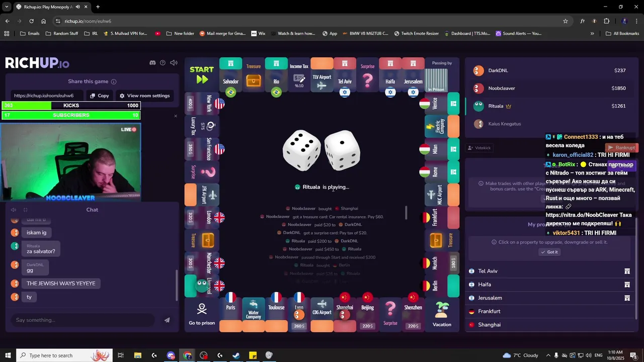Open Steam from the taskbar
The width and height of the screenshot is (644, 362).
click(236, 355)
